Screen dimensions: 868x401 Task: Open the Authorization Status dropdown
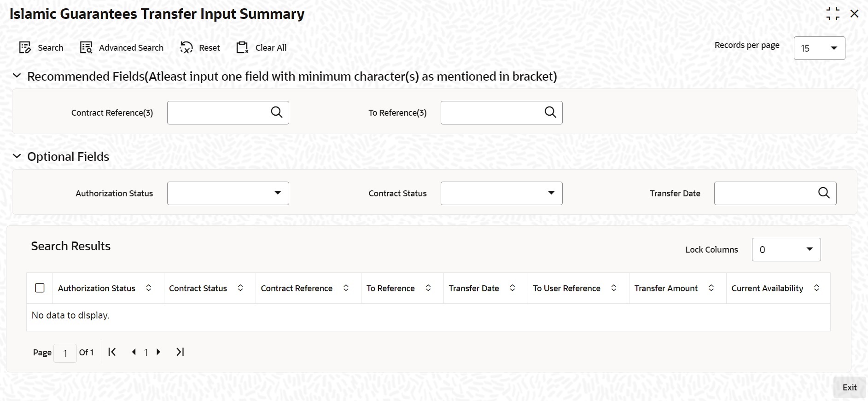coord(228,193)
